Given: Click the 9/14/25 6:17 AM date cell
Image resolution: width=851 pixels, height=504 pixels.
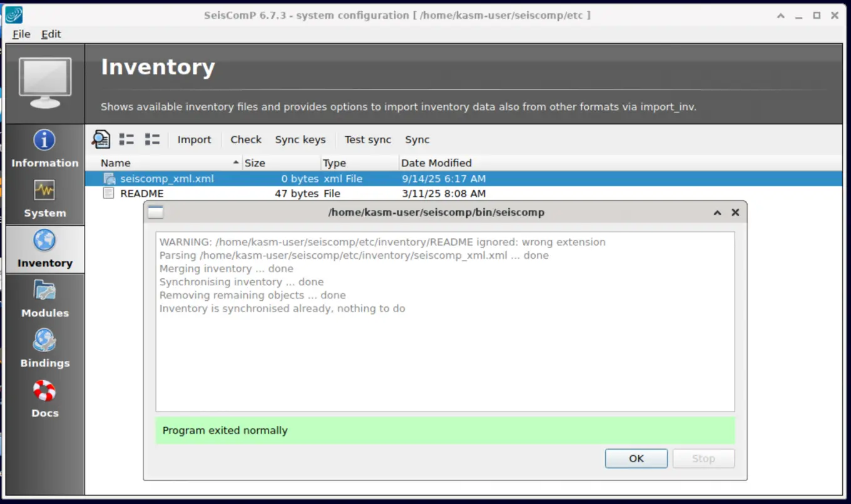Looking at the screenshot, I should [x=444, y=179].
